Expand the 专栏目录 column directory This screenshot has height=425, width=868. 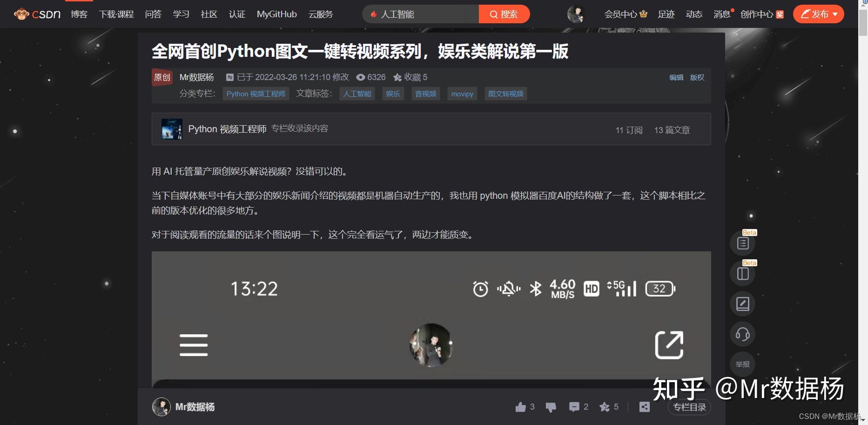(x=689, y=407)
